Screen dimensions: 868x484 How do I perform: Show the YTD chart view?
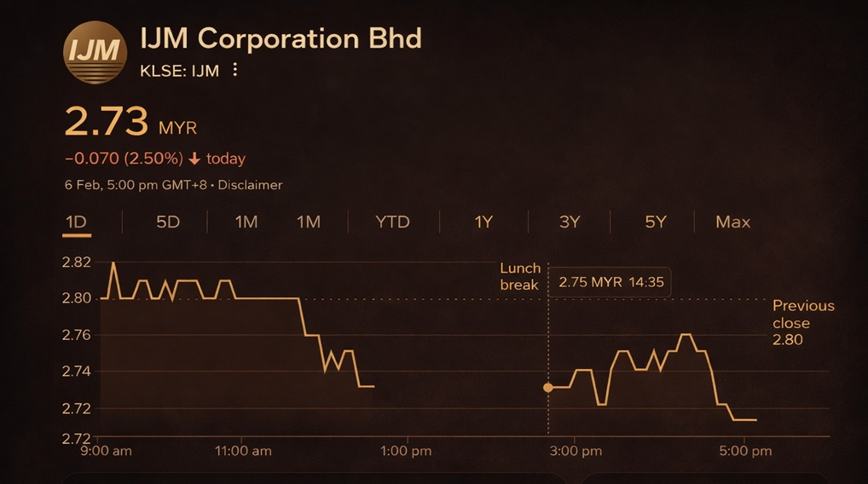tap(392, 222)
